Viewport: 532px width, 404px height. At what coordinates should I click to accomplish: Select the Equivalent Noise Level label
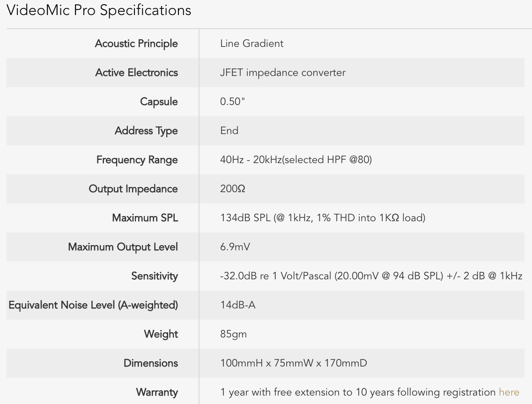[x=93, y=305]
